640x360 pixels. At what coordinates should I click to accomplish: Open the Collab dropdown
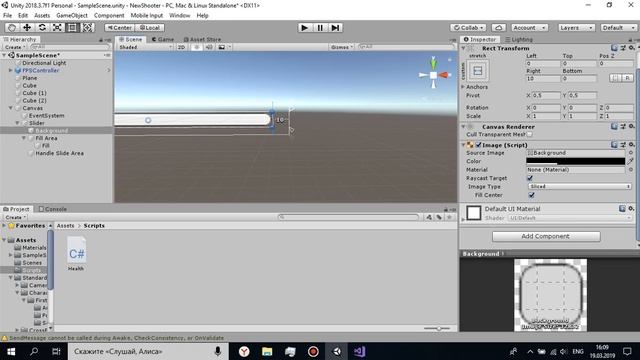(468, 27)
